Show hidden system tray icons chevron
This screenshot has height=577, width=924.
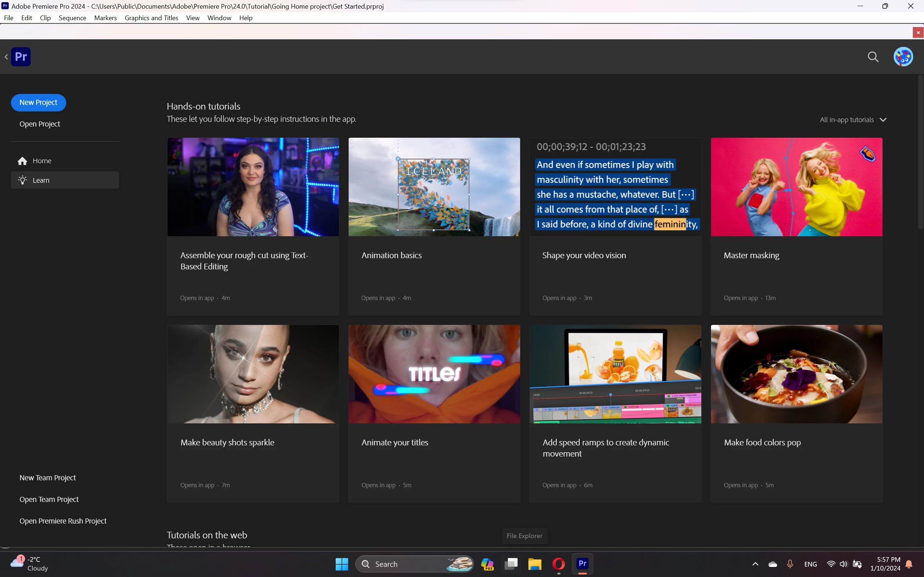755,564
